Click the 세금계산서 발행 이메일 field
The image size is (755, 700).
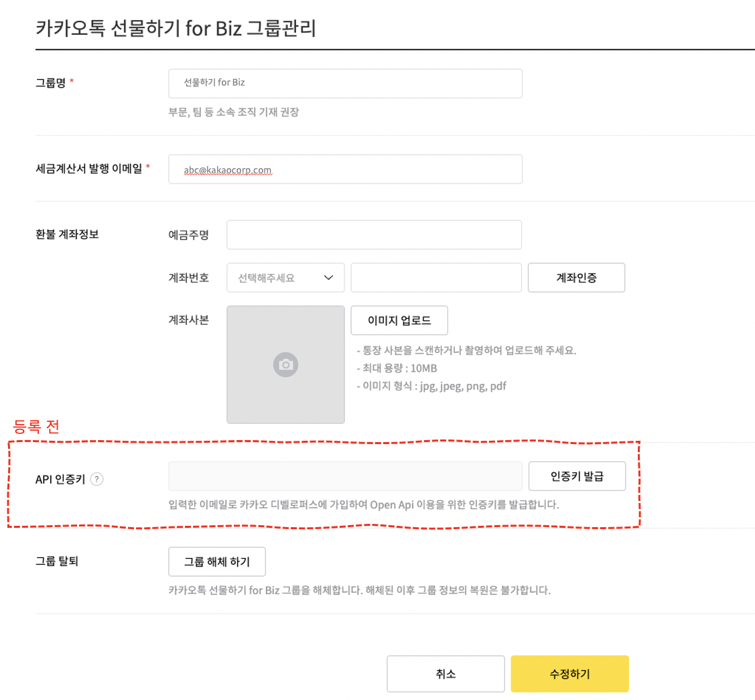[345, 169]
